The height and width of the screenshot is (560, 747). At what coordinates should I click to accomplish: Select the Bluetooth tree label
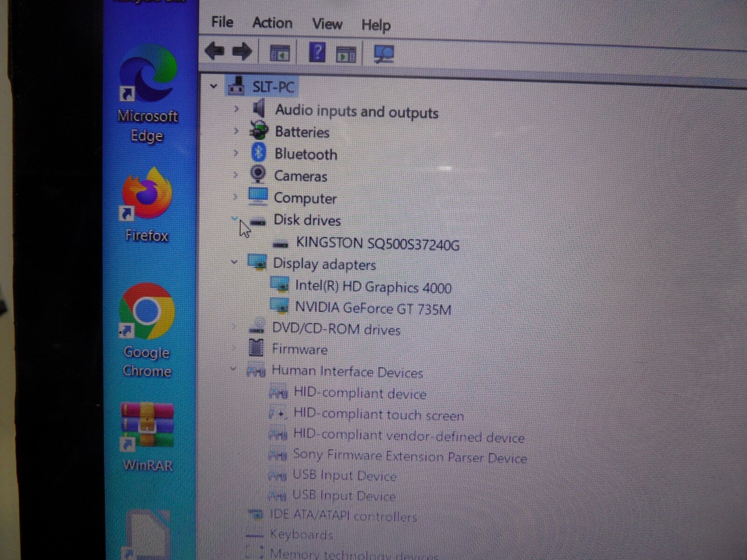pyautogui.click(x=306, y=154)
